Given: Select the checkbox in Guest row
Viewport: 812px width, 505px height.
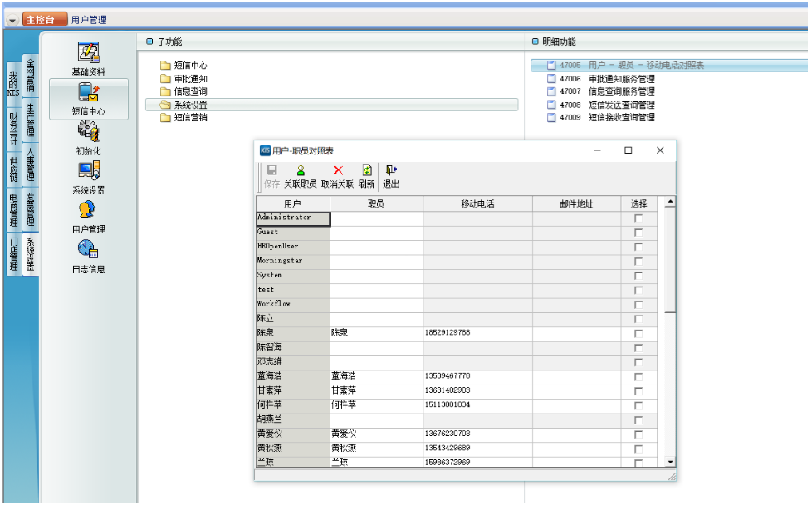Looking at the screenshot, I should (638, 233).
